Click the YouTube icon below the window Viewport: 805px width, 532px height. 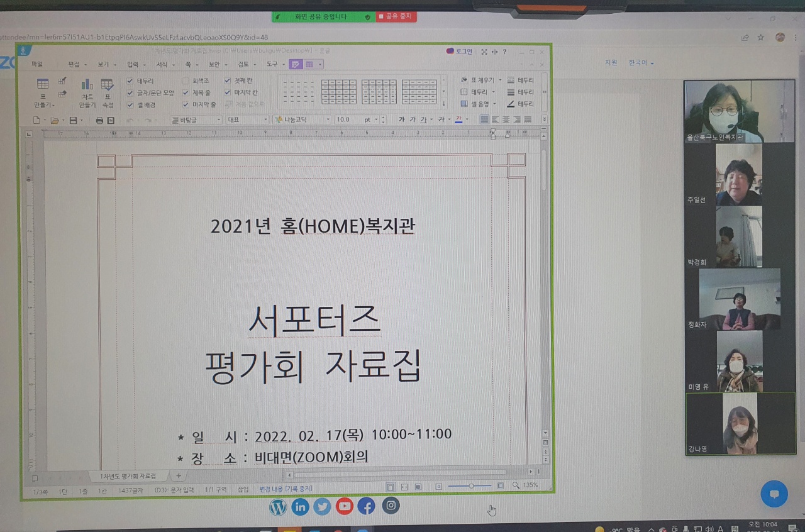click(344, 506)
